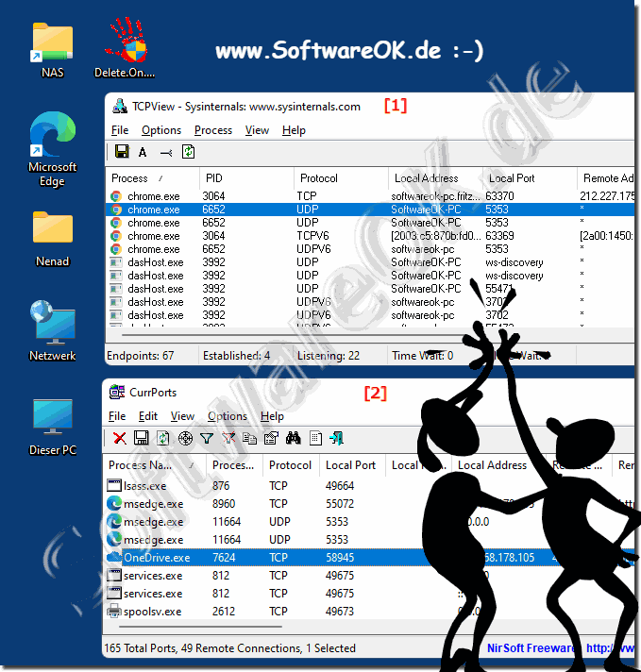The width and height of the screenshot is (641, 672).
Task: Select the Nenad folder on the desktop
Action: [x=53, y=239]
